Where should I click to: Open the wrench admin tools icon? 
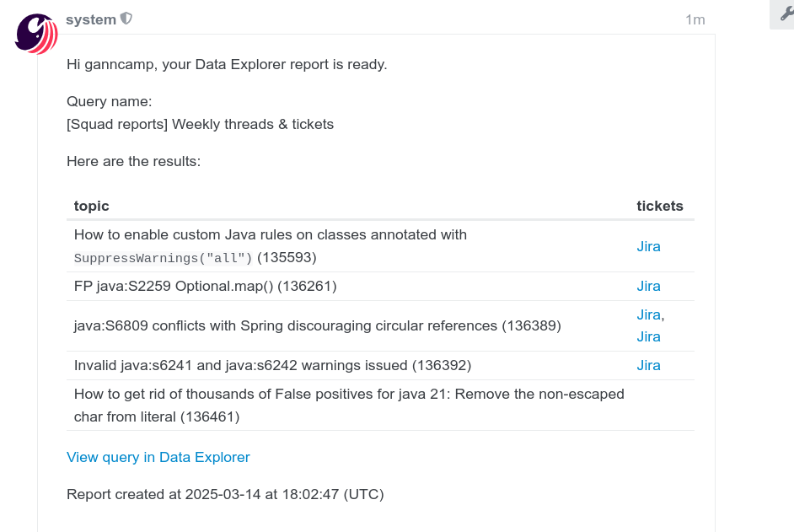pos(786,14)
